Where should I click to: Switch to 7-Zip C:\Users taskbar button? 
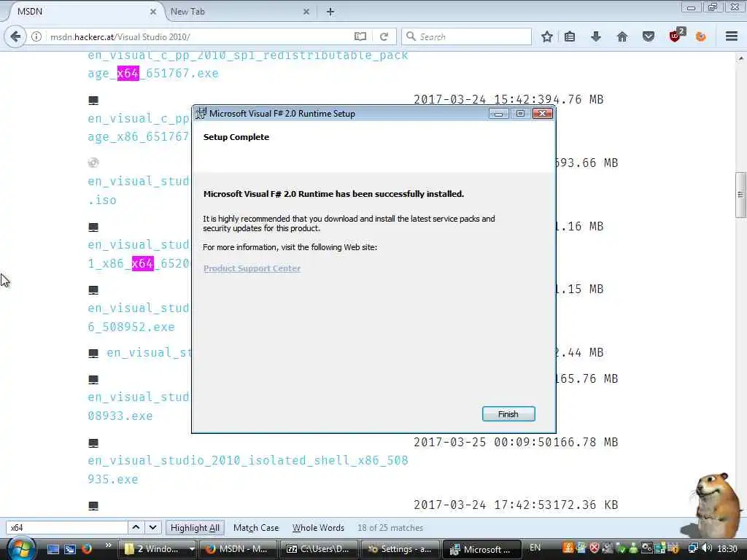pos(318,549)
